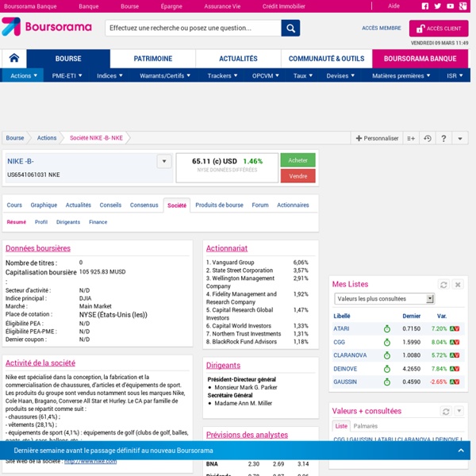
Task: Switch to the Actionnaires tab
Action: (x=293, y=205)
